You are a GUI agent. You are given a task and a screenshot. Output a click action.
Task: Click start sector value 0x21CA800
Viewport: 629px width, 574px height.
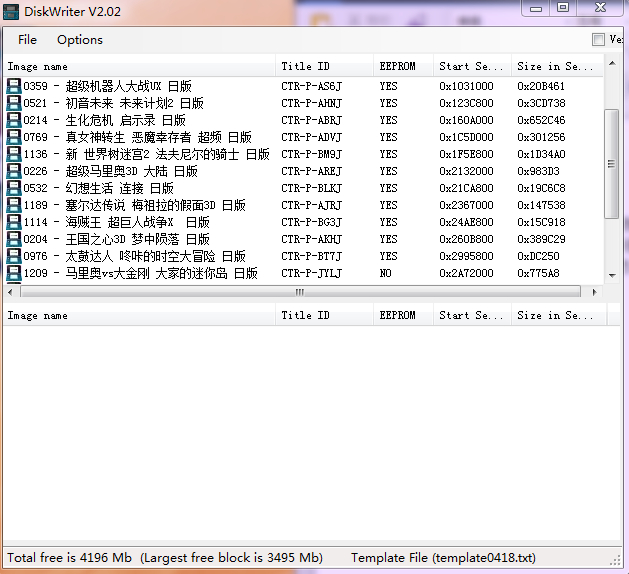[x=466, y=188]
